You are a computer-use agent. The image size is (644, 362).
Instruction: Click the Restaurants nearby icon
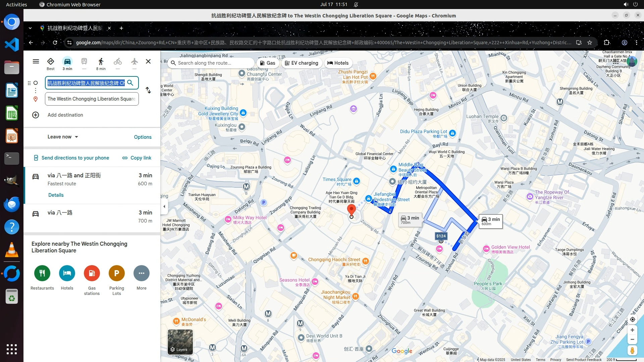(x=42, y=273)
